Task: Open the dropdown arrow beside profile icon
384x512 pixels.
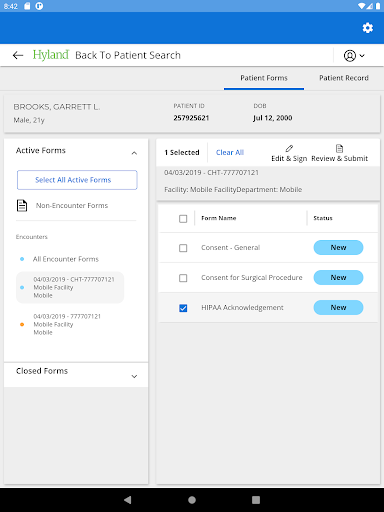Action: (362, 56)
